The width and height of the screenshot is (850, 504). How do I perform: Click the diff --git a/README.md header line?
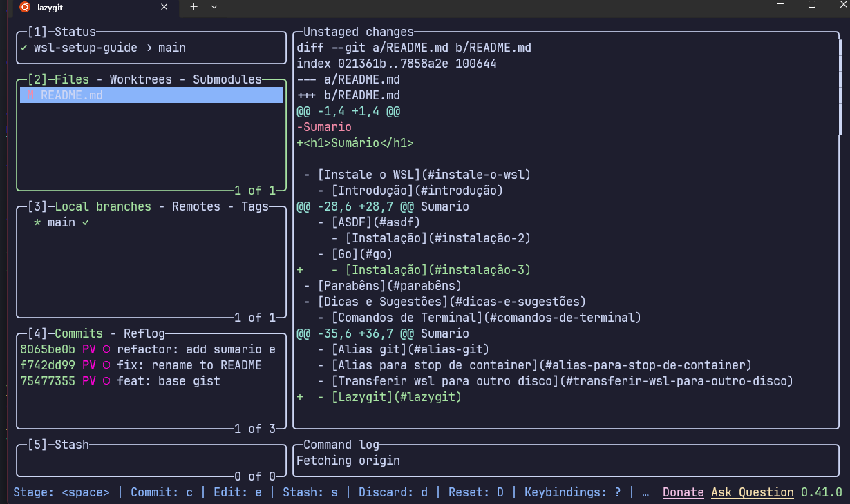(414, 48)
